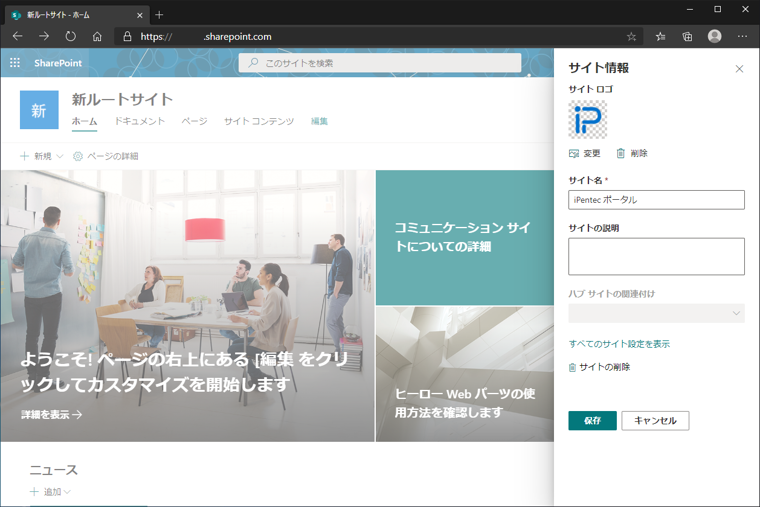Screen dimensions: 760x507
Task: Open the 追加 dropdown under ニュース
Action: click(50, 492)
